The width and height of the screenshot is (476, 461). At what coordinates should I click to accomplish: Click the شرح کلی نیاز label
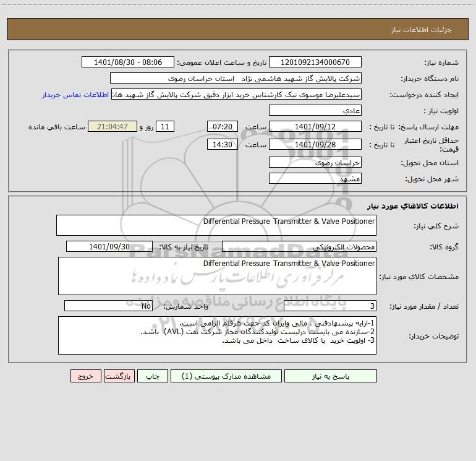click(436, 226)
